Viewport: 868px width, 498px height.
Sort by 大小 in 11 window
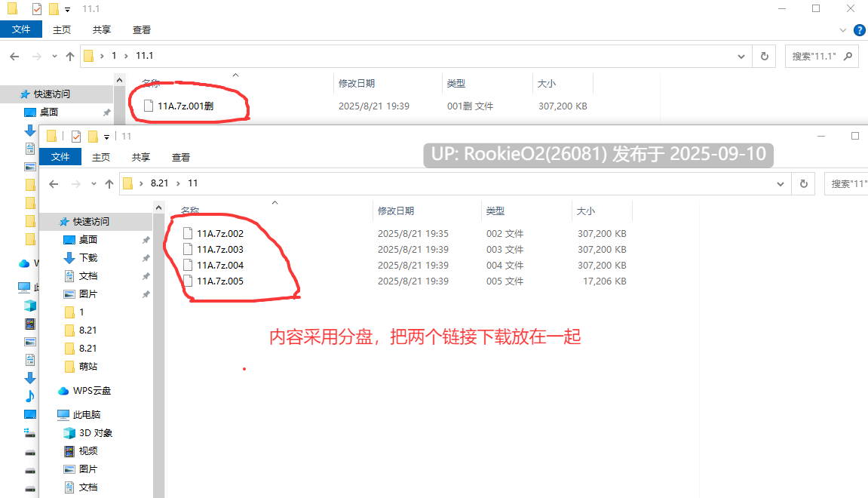586,211
